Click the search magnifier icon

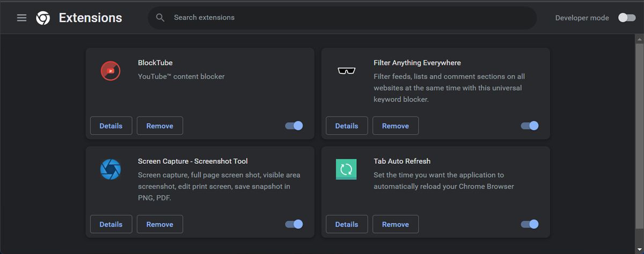(160, 18)
